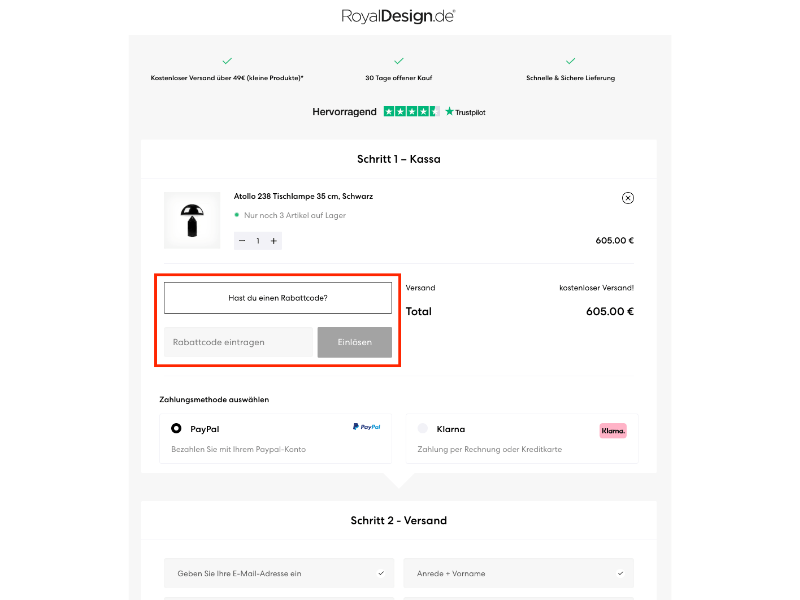The height and width of the screenshot is (600, 800).
Task: Click the RoyalDesign.de logo
Action: [399, 15]
